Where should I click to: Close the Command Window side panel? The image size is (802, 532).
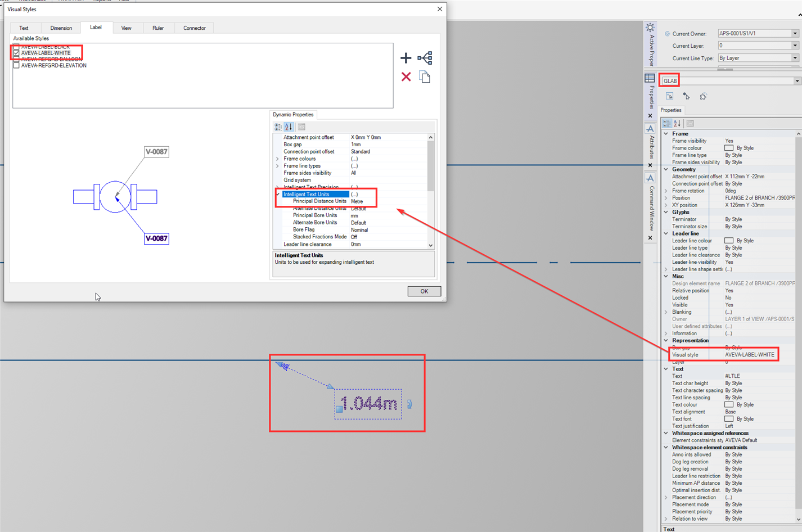click(650, 238)
